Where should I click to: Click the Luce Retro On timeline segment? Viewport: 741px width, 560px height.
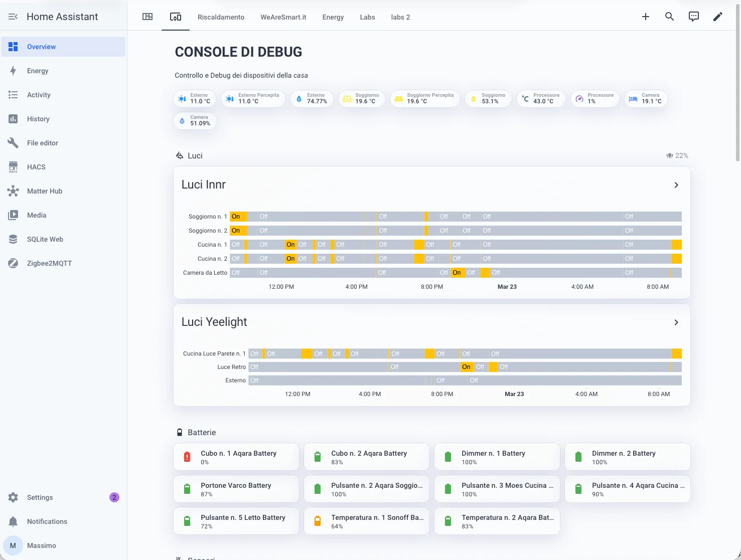pos(467,367)
